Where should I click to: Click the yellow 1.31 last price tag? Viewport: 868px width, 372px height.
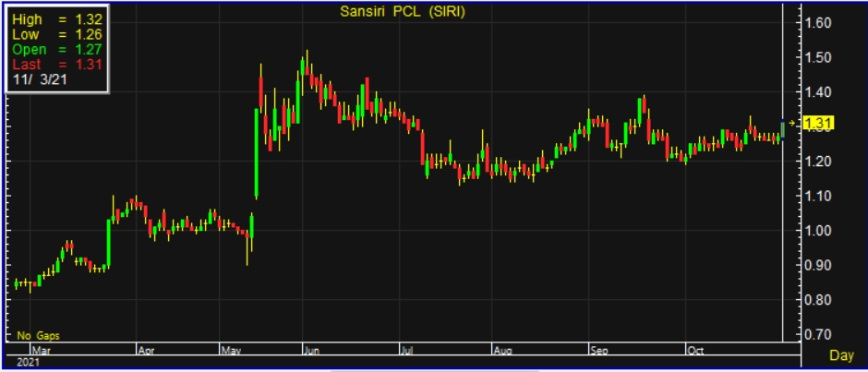tap(819, 124)
